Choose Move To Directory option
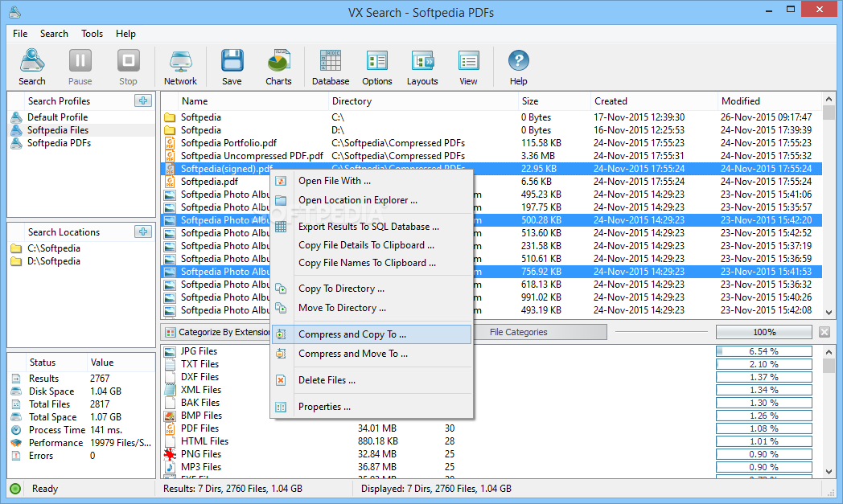843x504 pixels. tap(372, 308)
